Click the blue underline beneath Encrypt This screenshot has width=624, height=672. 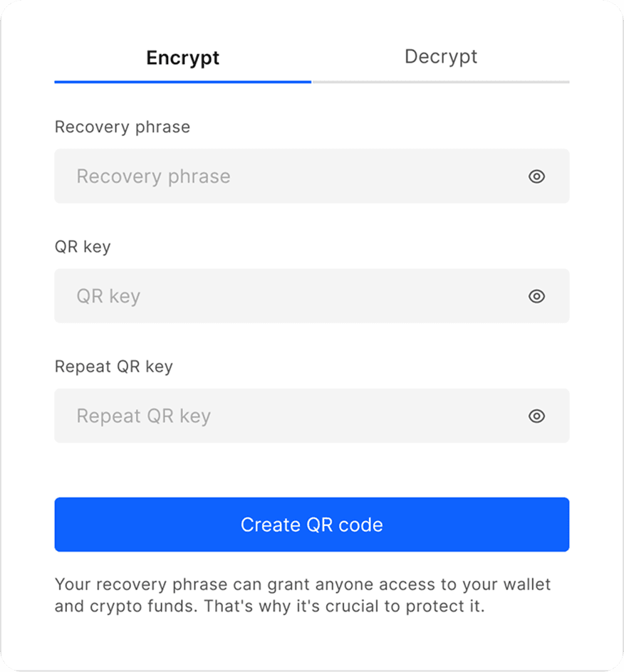coord(183,82)
